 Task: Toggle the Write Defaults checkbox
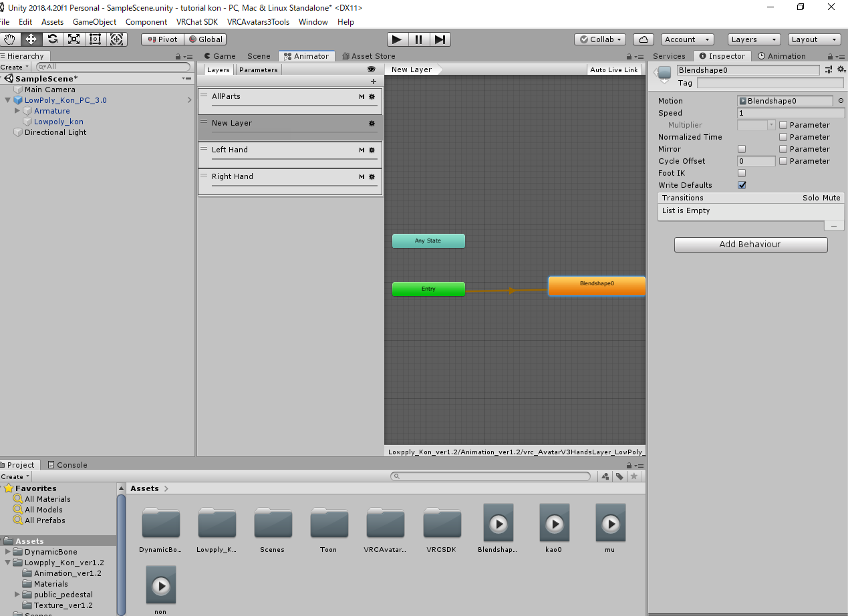point(742,185)
